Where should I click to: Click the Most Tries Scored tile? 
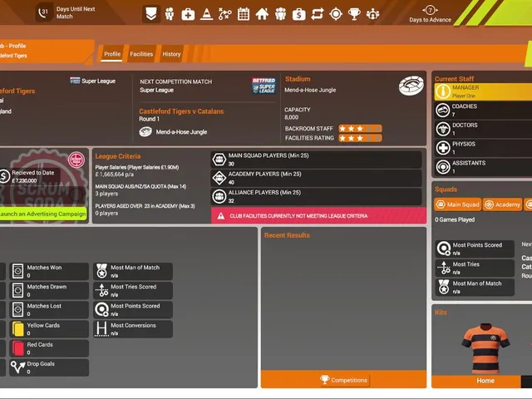pos(133,291)
